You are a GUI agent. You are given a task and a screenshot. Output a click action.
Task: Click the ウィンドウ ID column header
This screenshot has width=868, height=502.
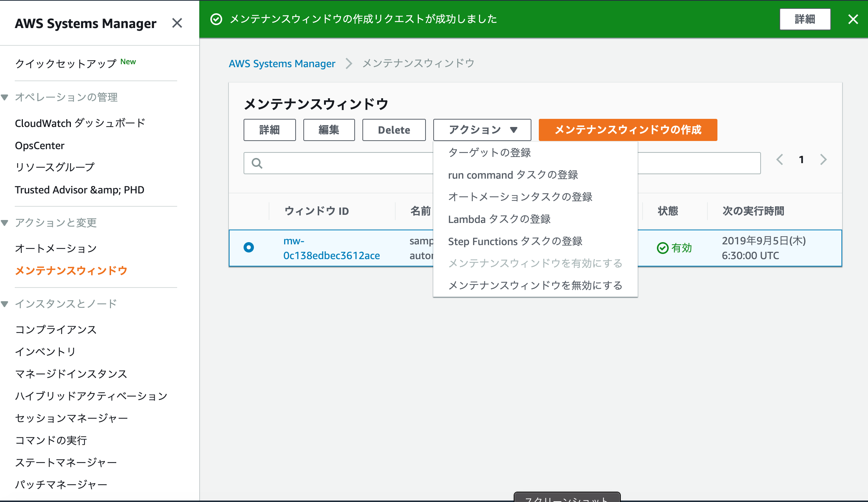click(317, 211)
